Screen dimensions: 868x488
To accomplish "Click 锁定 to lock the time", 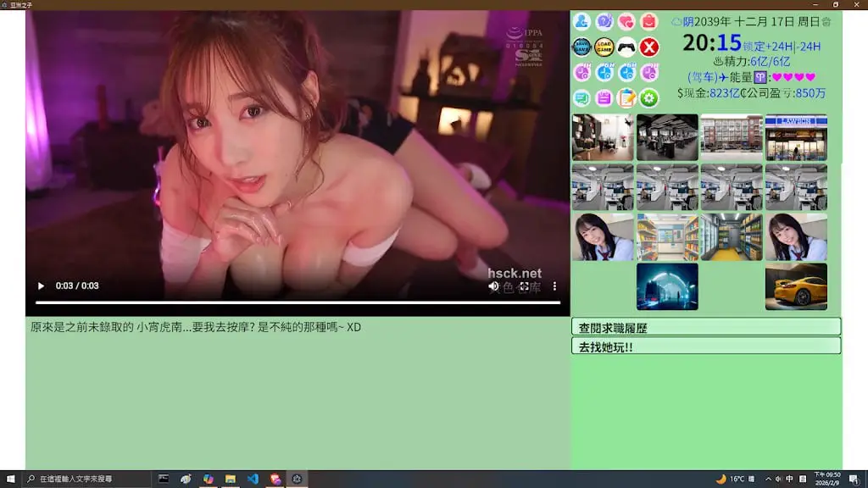I will coord(754,47).
